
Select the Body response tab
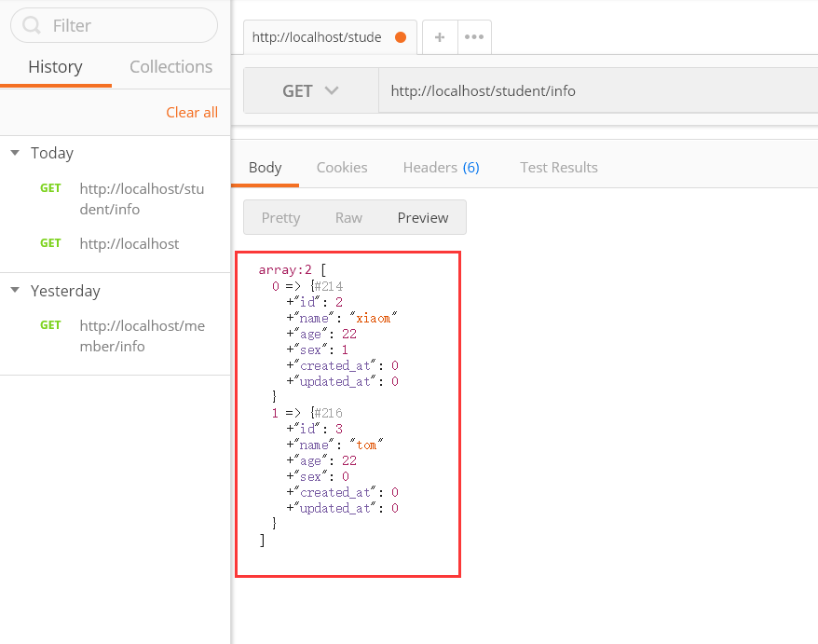click(x=265, y=168)
